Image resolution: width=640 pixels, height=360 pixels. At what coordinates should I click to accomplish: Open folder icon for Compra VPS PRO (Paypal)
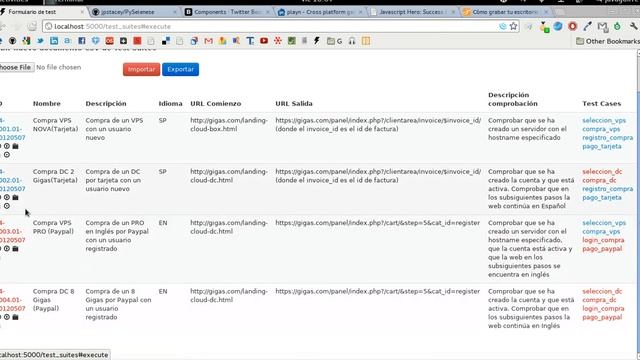point(16,249)
